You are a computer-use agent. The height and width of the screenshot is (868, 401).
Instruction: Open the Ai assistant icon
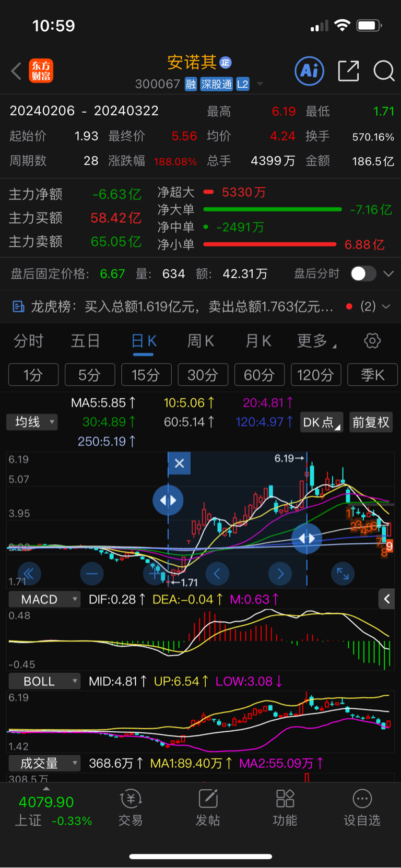(310, 70)
